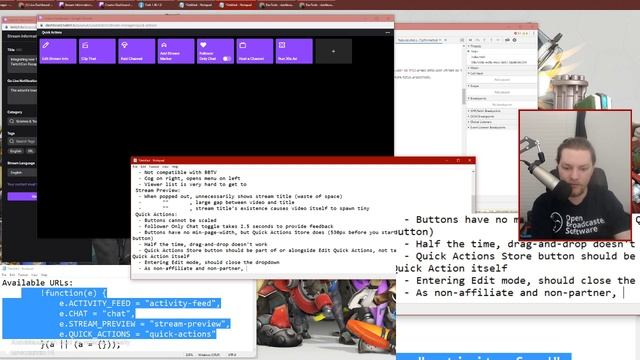Click 'Not compatible with BBTV' line in Notepad
Image resolution: width=640 pixels, height=360 pixels.
pyautogui.click(x=178, y=172)
